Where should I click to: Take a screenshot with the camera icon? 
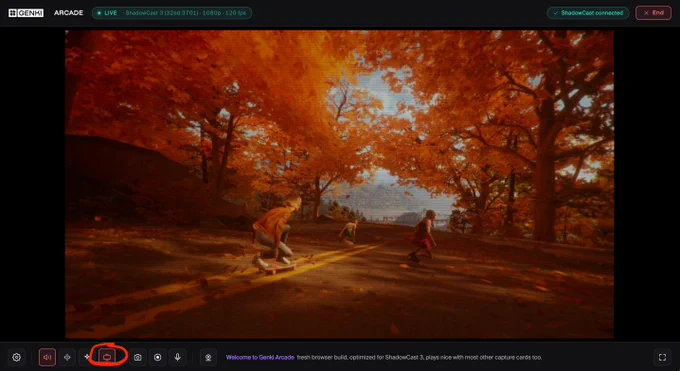pos(137,357)
